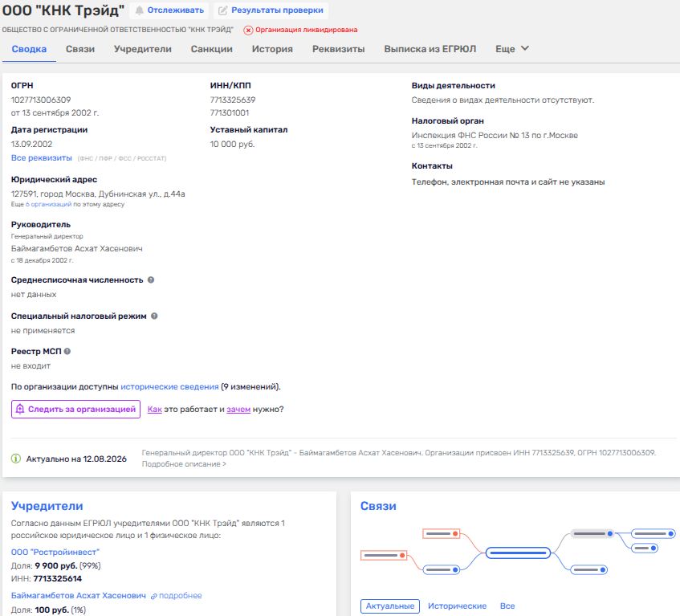680x616 pixels.
Task: Expand the Еще dropdown chevron
Action: [x=525, y=48]
